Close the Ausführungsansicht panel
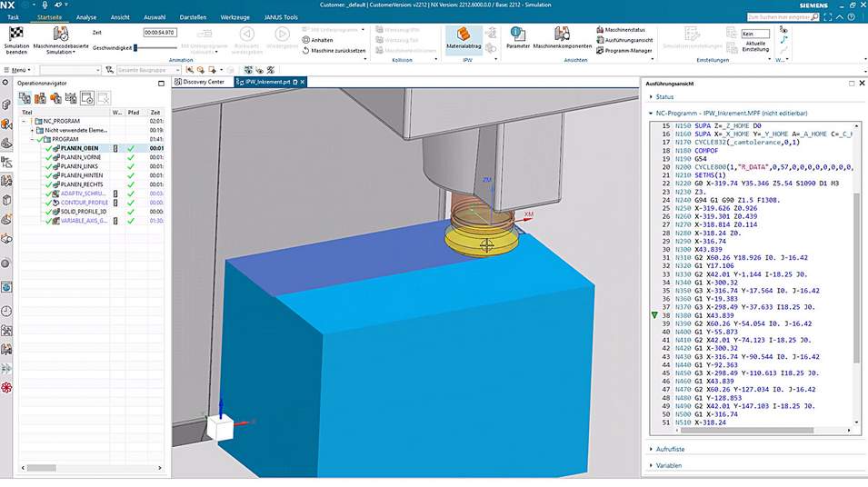This screenshot has width=868, height=487. 862,83
